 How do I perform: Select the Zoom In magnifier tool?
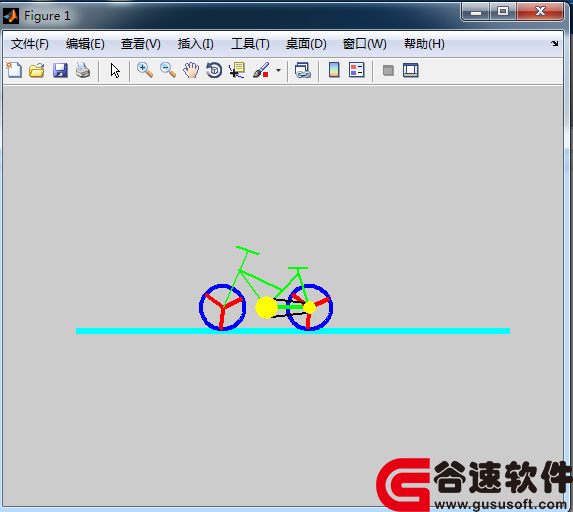tap(145, 70)
